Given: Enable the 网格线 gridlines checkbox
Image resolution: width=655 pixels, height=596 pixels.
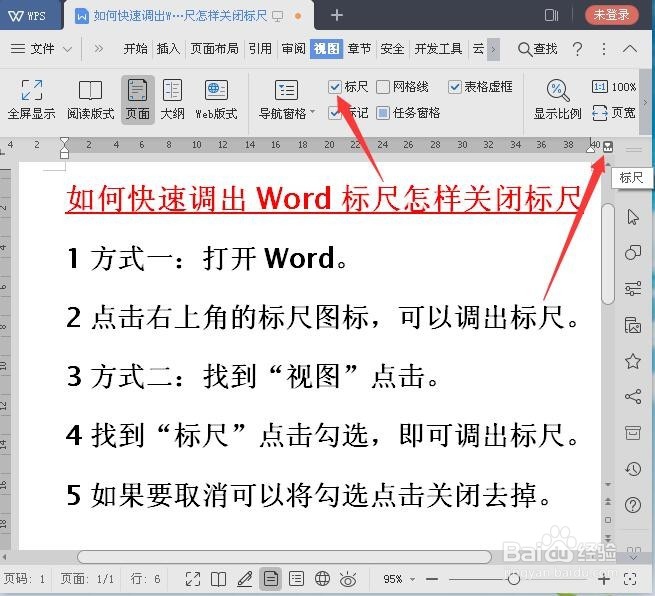Looking at the screenshot, I should tap(383, 87).
